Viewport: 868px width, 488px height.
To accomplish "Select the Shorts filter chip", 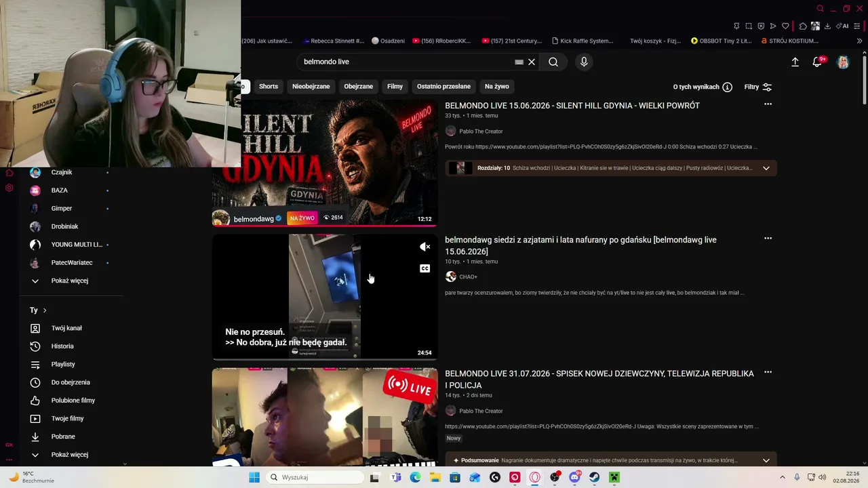I will 269,87.
